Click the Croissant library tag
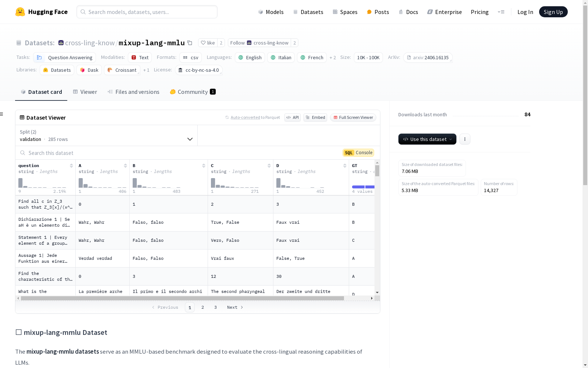Viewport: 588px width, 368px height. pyautogui.click(x=122, y=70)
